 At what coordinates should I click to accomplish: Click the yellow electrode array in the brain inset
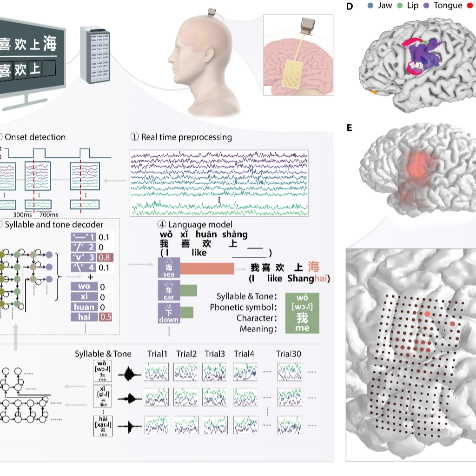pos(296,74)
